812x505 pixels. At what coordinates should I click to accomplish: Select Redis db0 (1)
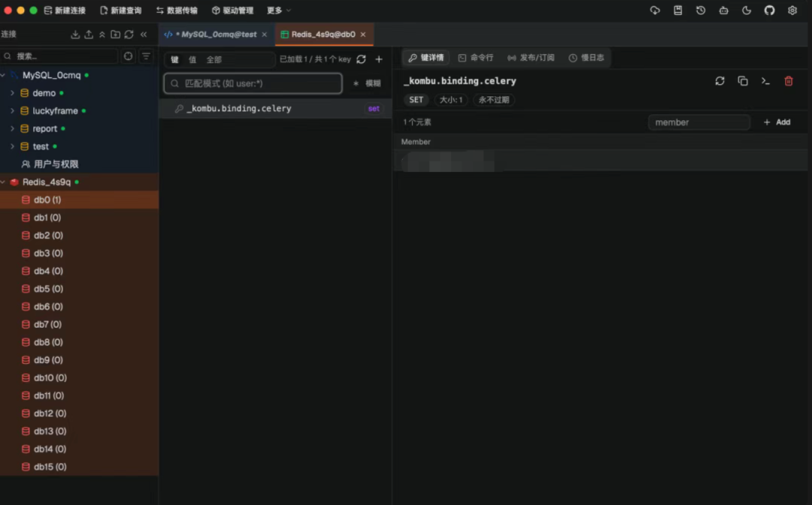point(79,200)
